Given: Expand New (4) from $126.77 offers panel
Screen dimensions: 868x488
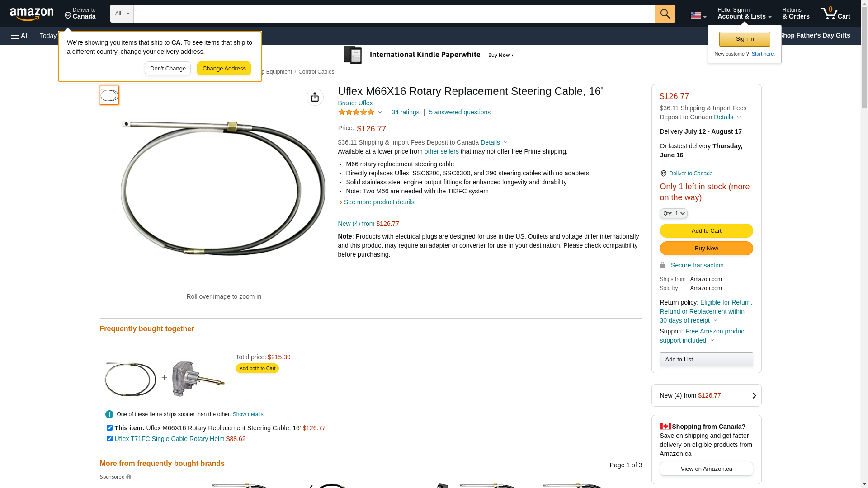Looking at the screenshot, I should pyautogui.click(x=706, y=395).
